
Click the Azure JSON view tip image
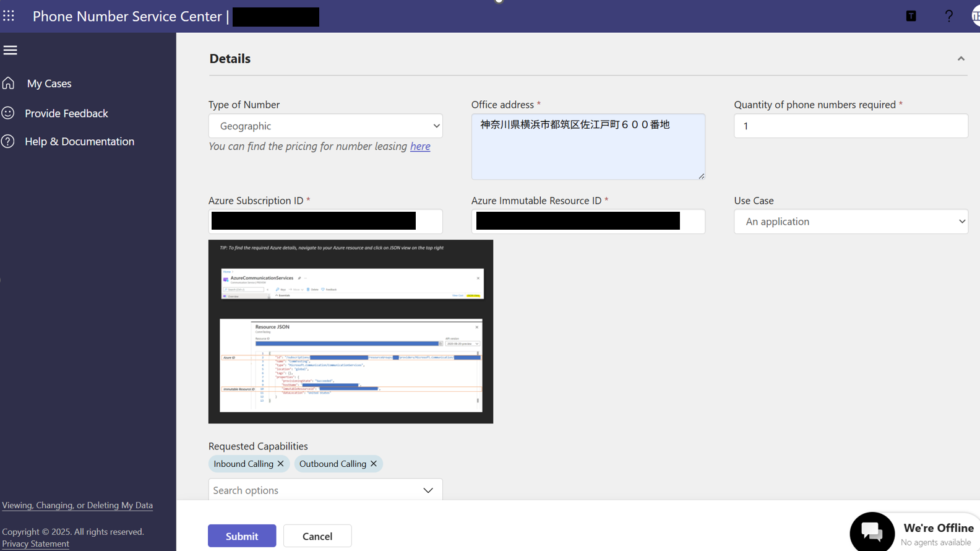tap(351, 332)
